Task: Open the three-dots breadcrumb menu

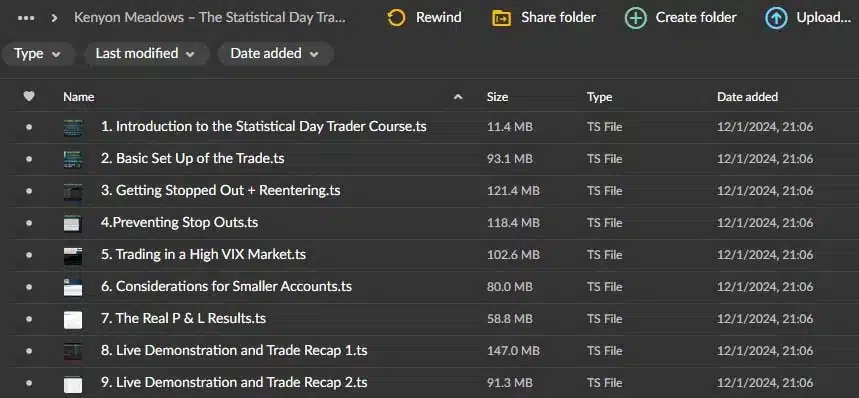Action: tap(26, 18)
